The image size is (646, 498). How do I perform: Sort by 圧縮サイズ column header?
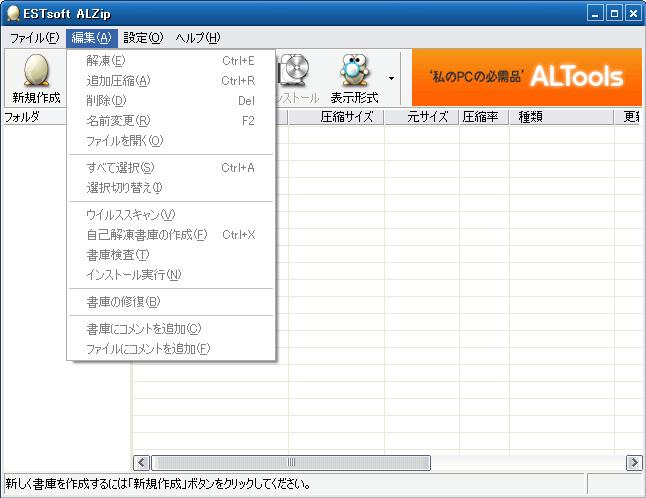336,117
